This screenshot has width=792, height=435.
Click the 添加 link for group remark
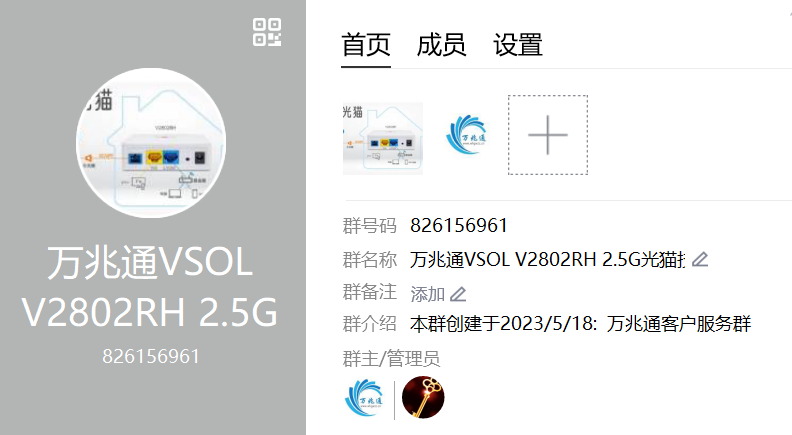tap(427, 294)
